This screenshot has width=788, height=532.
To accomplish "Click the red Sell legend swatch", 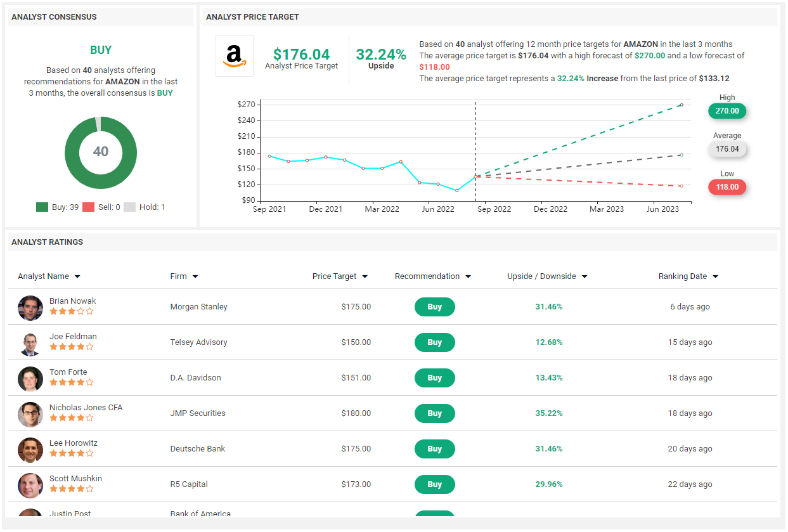I will point(89,207).
